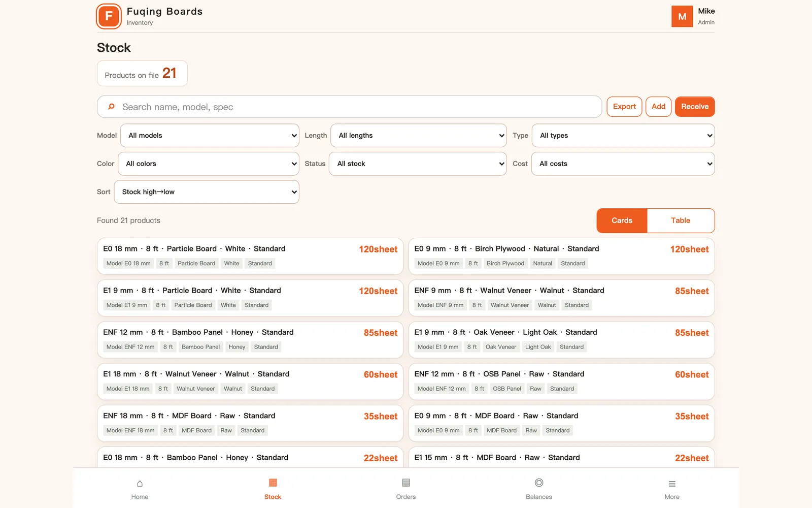Image resolution: width=812 pixels, height=508 pixels.
Task: Click the Fuqing Boards F logo icon
Action: (x=109, y=16)
